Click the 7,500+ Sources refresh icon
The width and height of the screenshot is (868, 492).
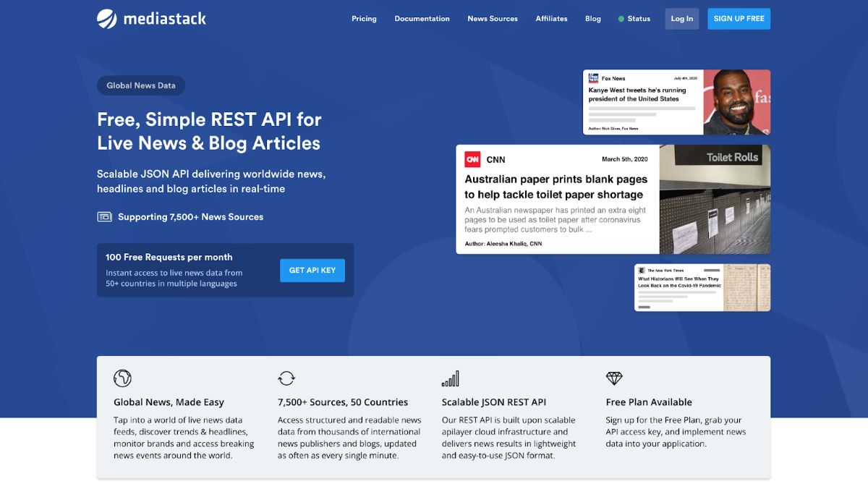click(286, 378)
